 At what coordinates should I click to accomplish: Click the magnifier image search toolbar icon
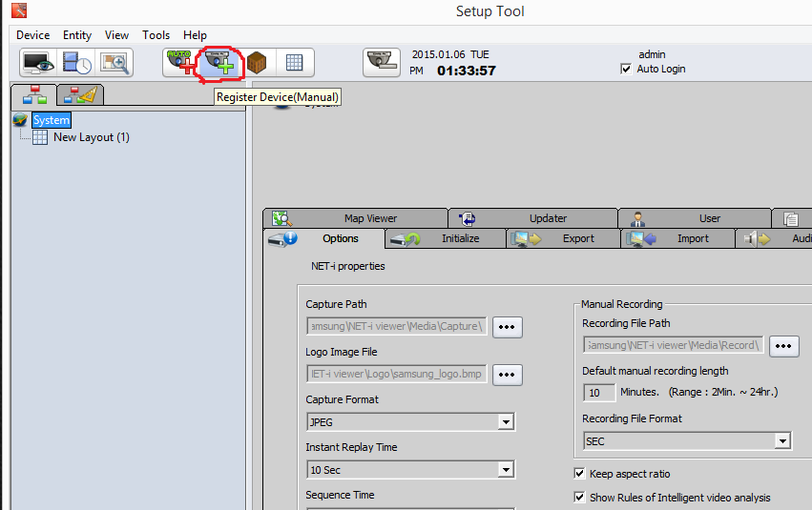[x=115, y=63]
